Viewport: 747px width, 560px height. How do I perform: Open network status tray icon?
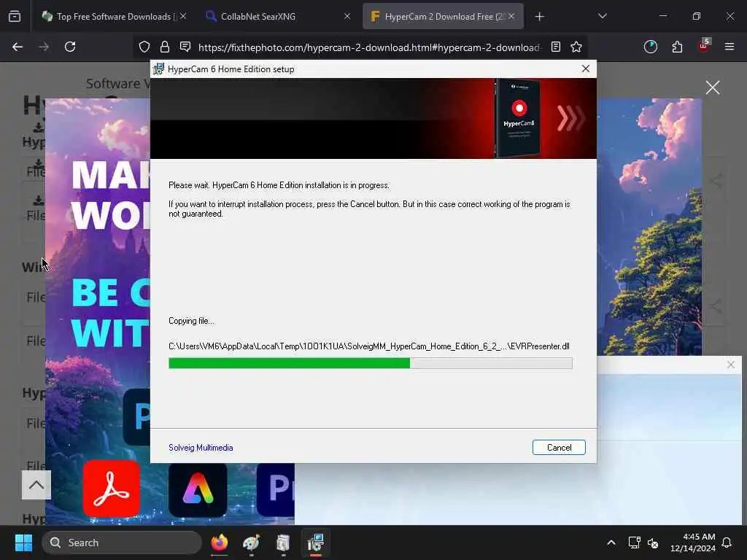coord(634,542)
